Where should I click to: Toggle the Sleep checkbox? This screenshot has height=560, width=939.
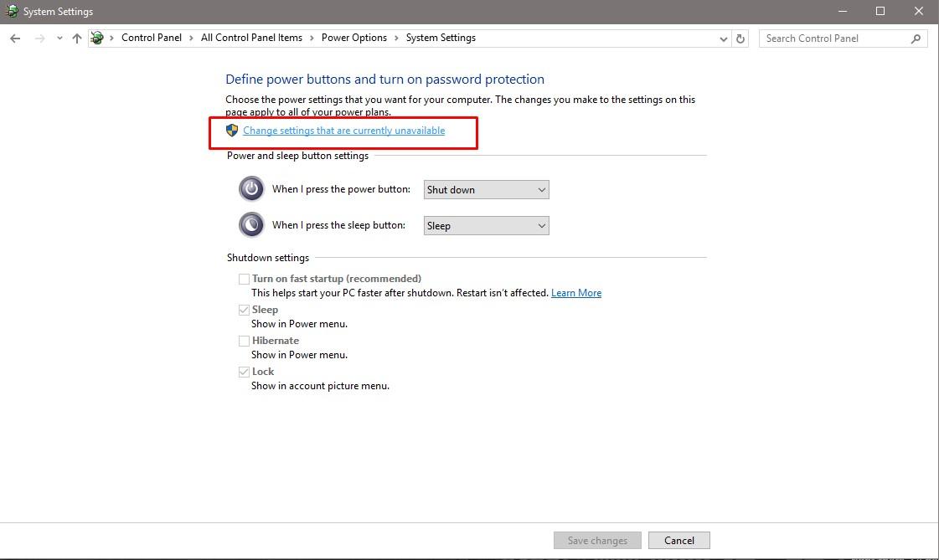tap(244, 310)
